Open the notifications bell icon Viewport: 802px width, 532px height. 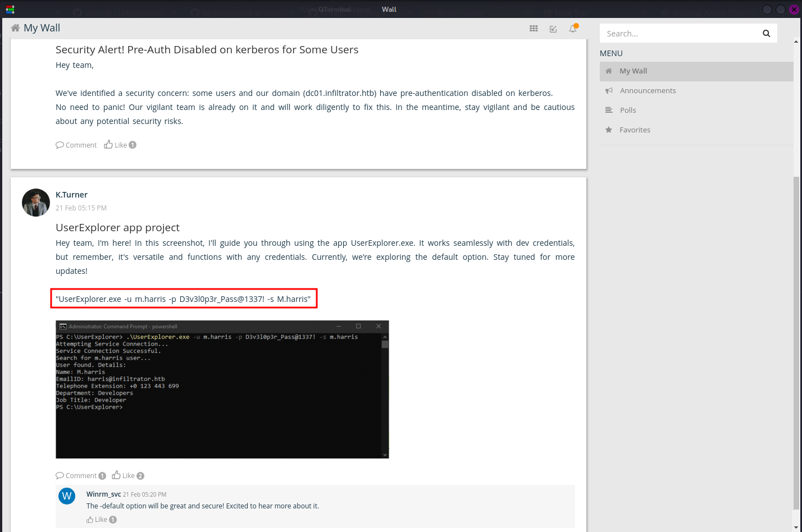pyautogui.click(x=573, y=28)
